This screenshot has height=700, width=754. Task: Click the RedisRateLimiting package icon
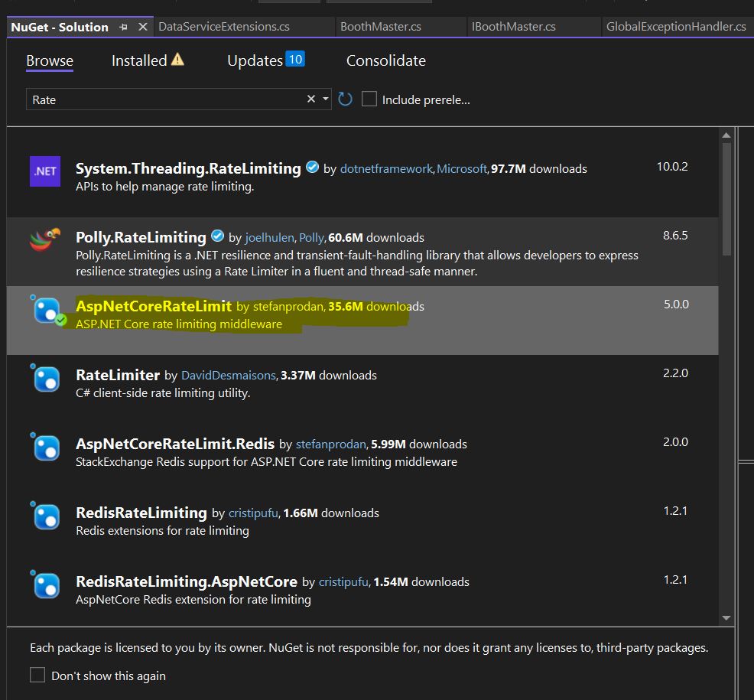pyautogui.click(x=46, y=516)
